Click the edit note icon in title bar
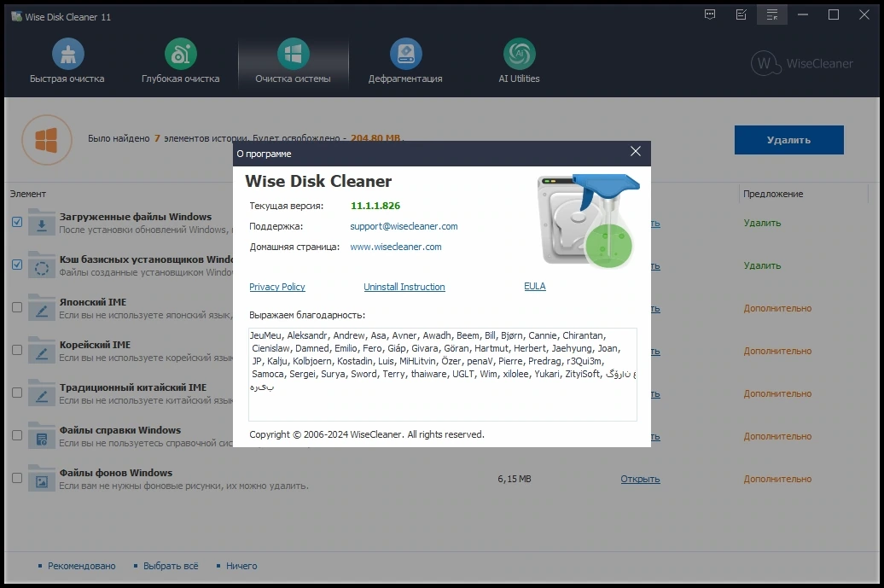This screenshot has width=884, height=588. (742, 15)
